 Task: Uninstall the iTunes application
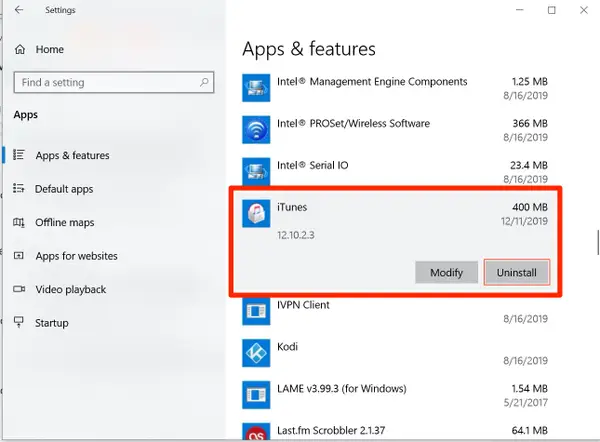point(517,272)
